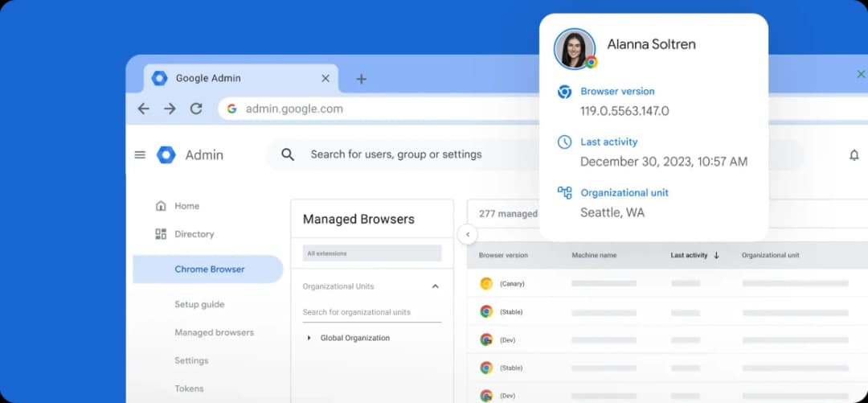Open a new tab with the plus icon
This screenshot has width=868, height=403.
pyautogui.click(x=362, y=79)
